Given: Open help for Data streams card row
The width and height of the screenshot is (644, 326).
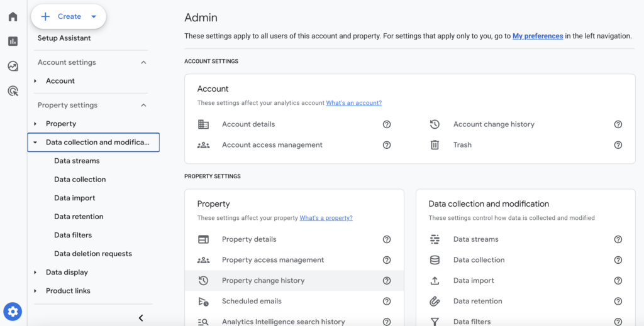Looking at the screenshot, I should coord(618,239).
